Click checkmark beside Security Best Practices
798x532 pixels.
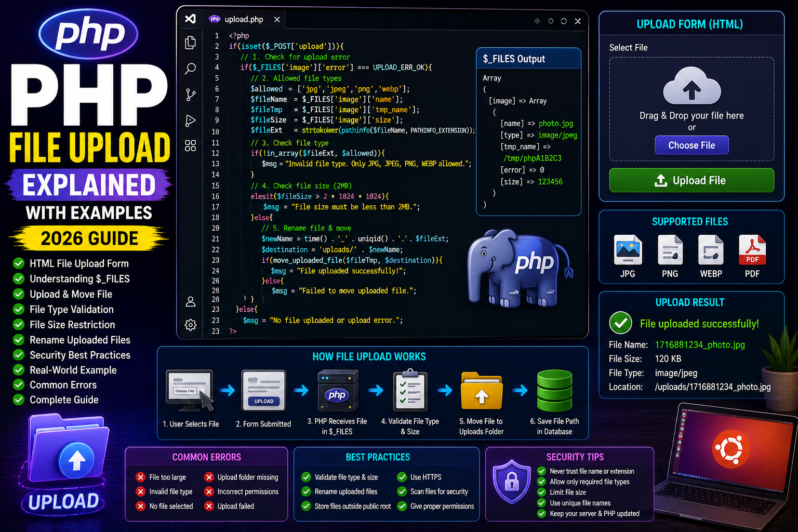19,355
